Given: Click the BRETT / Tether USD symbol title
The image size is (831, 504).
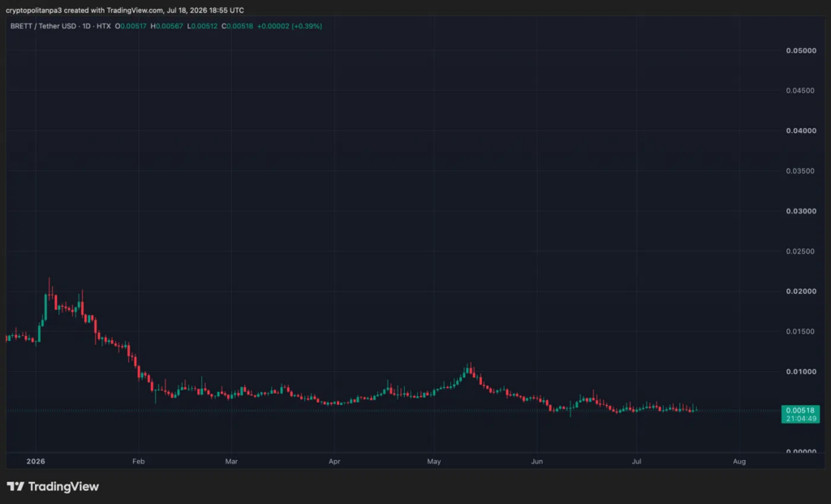Looking at the screenshot, I should (x=44, y=26).
